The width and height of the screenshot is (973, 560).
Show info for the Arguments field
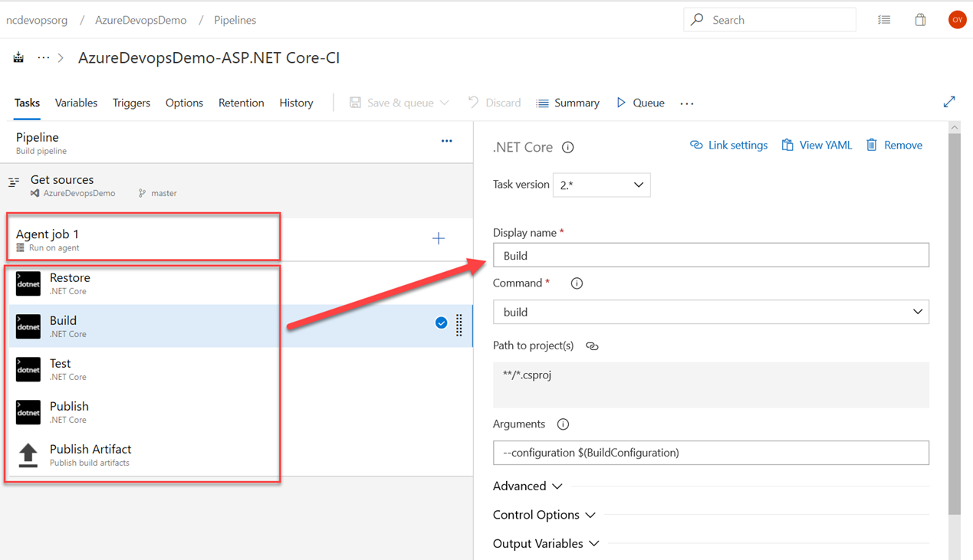[x=563, y=424]
